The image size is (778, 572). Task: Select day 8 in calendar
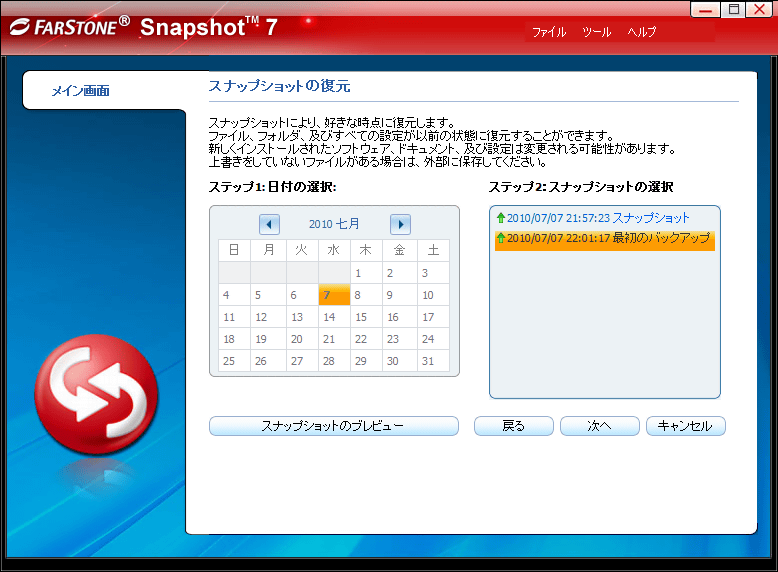(366, 295)
